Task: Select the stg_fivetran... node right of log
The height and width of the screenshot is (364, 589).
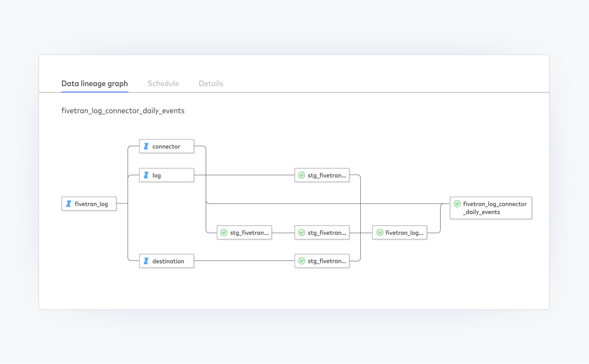Action: click(x=322, y=175)
